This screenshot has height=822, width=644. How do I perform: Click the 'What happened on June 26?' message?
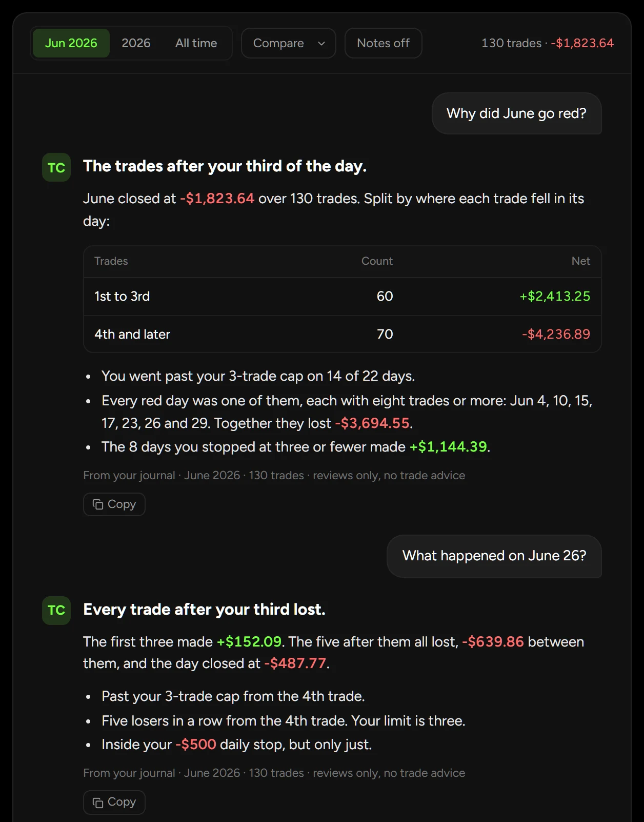pyautogui.click(x=494, y=556)
